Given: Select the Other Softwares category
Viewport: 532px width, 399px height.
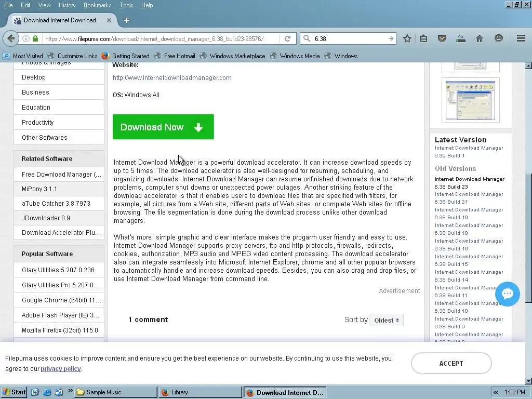Looking at the screenshot, I should tap(59, 137).
